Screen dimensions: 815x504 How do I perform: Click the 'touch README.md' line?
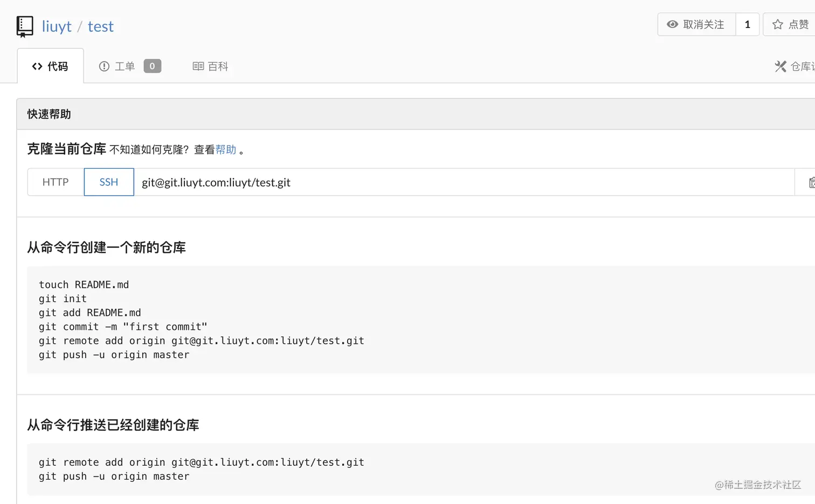(84, 285)
